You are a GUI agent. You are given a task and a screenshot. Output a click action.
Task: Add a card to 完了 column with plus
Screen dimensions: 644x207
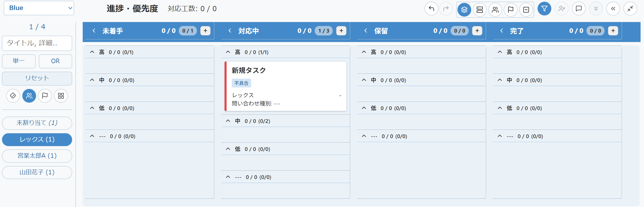(x=613, y=31)
